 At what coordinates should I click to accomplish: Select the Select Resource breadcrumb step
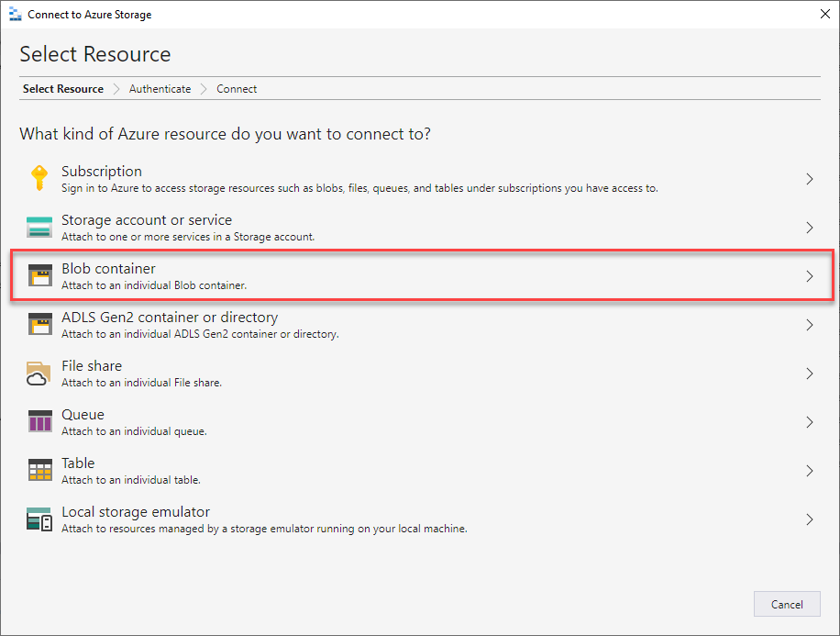tap(63, 89)
